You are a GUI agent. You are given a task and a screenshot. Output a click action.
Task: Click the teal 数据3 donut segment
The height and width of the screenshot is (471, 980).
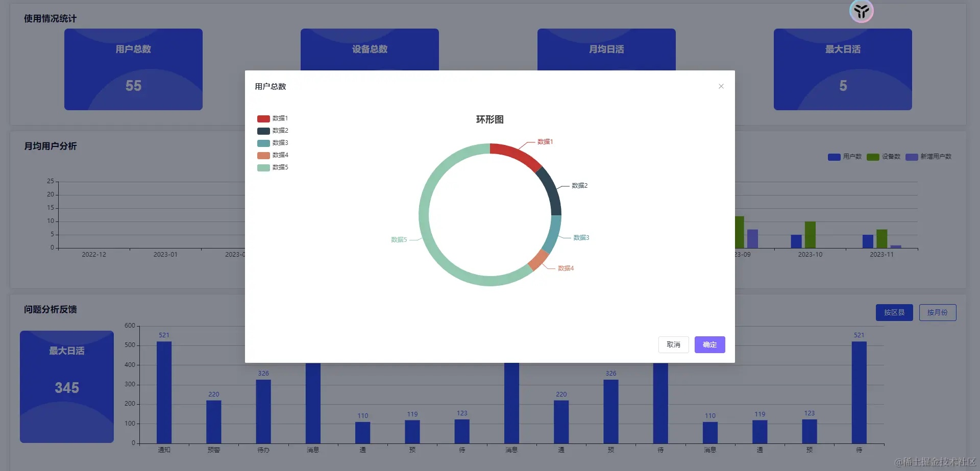(553, 234)
